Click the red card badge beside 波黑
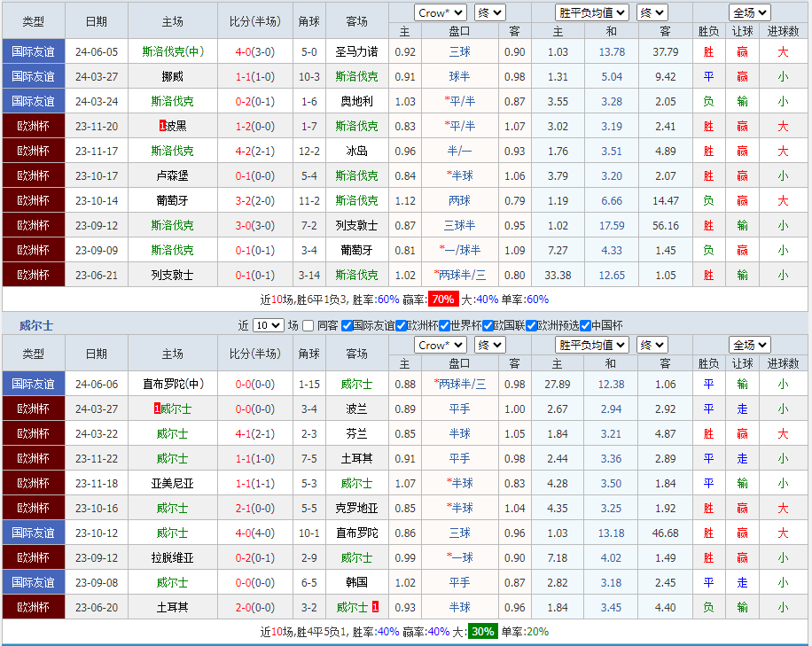 162,126
